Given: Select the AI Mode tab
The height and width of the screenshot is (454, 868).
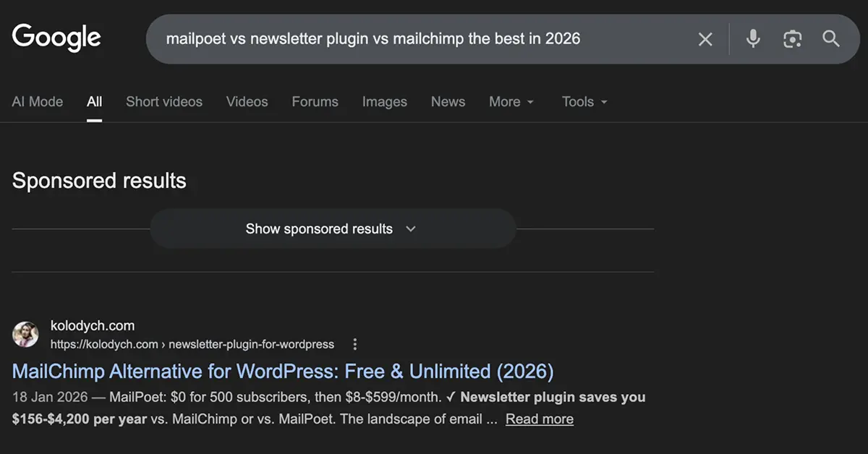Looking at the screenshot, I should pyautogui.click(x=37, y=102).
